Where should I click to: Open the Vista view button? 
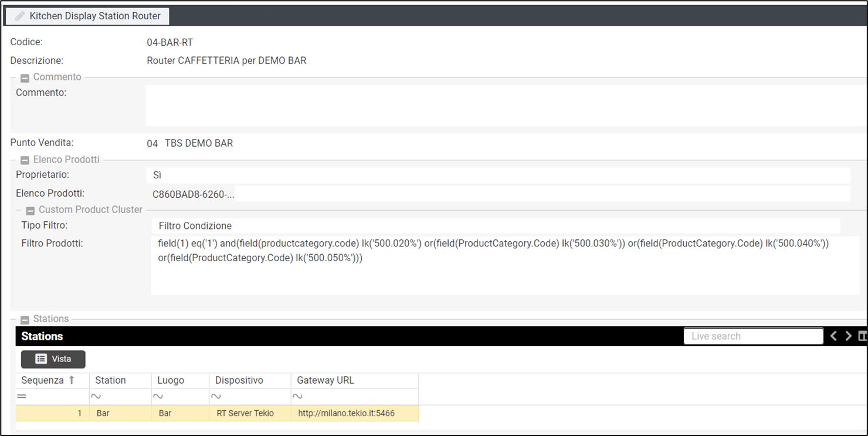click(53, 359)
